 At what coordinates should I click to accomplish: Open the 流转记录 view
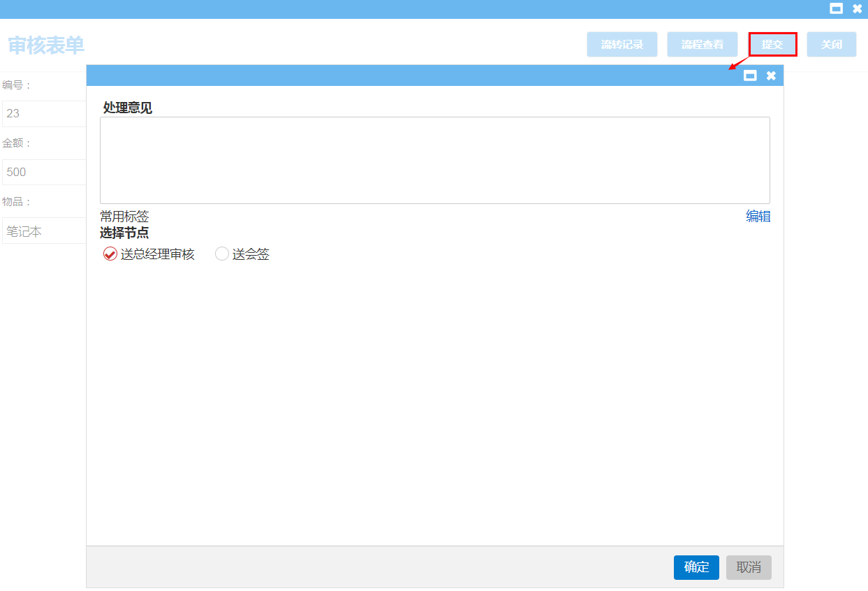(621, 45)
